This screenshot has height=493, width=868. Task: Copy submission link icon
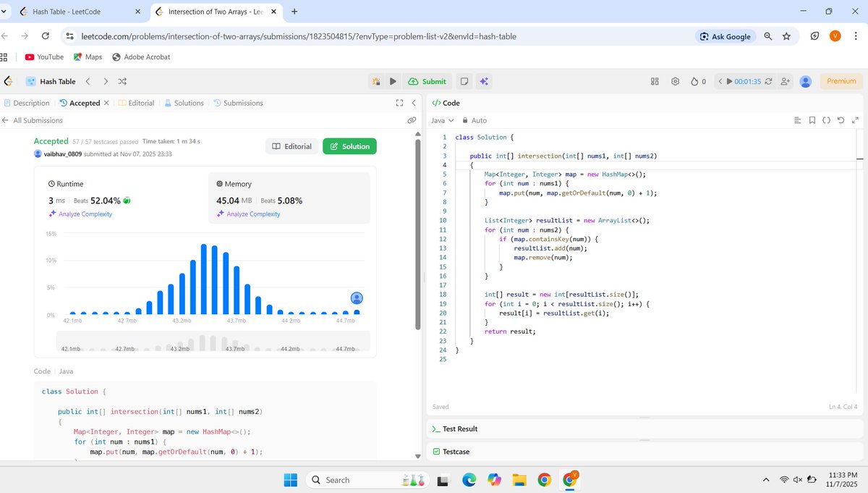pos(412,120)
